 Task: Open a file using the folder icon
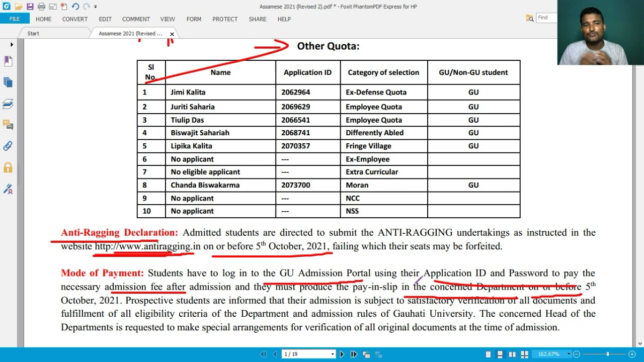[19, 7]
